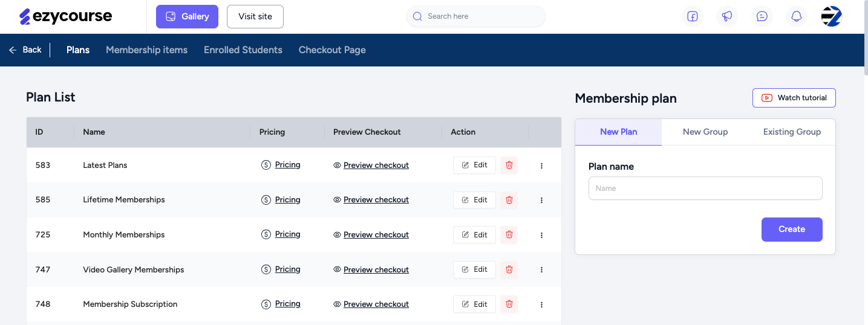
Task: Open more options for Latest Plans
Action: (x=541, y=166)
